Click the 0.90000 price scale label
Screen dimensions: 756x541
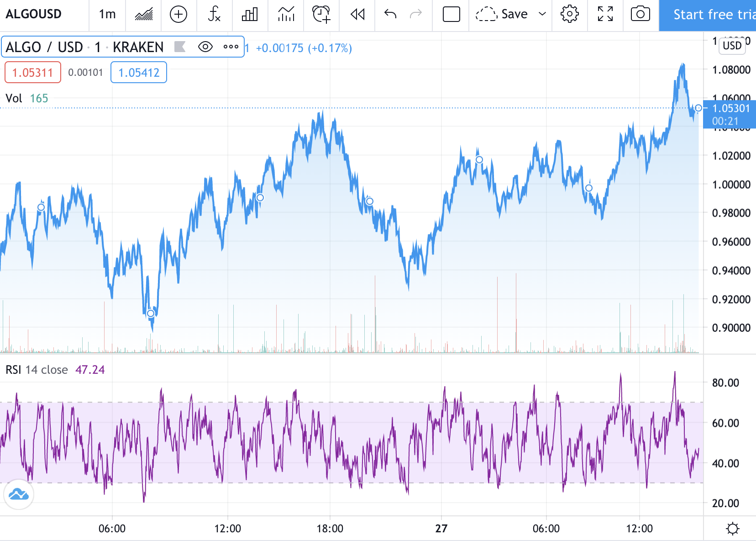[731, 328]
